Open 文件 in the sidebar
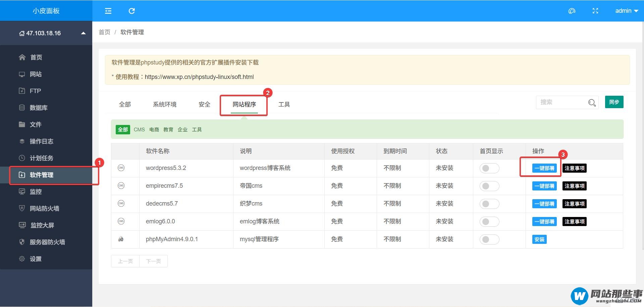644x307 pixels. pos(46,125)
